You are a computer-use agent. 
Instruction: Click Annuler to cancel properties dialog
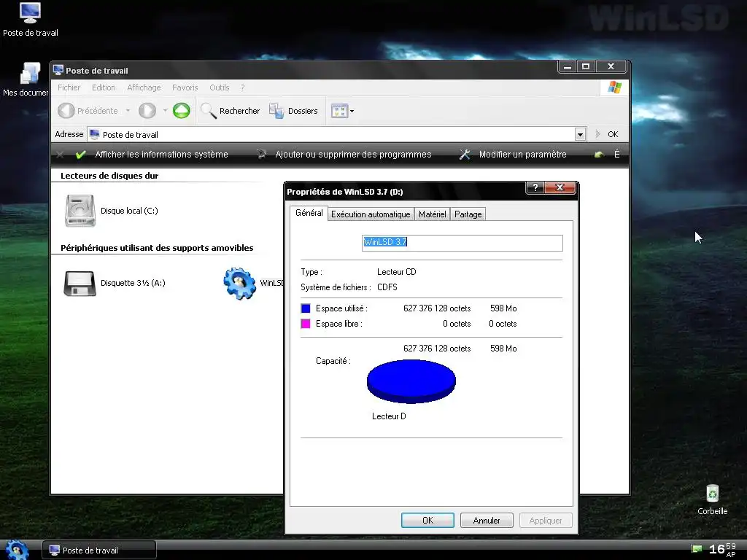487,520
